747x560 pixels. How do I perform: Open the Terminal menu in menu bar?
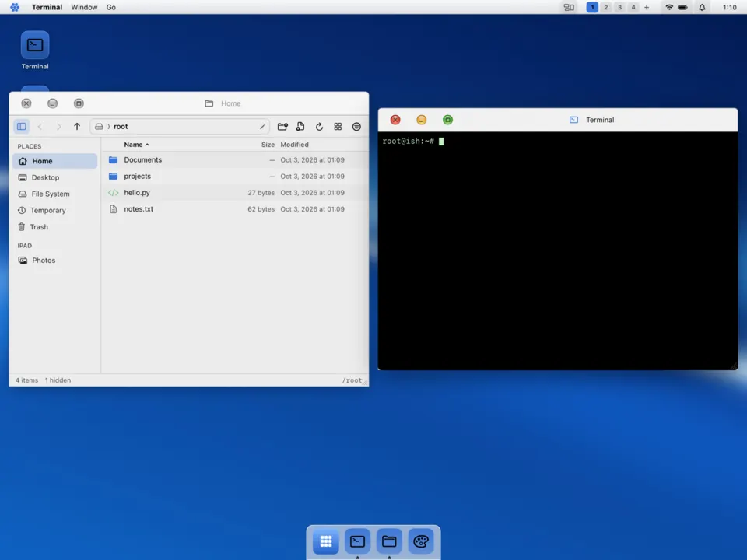click(47, 7)
